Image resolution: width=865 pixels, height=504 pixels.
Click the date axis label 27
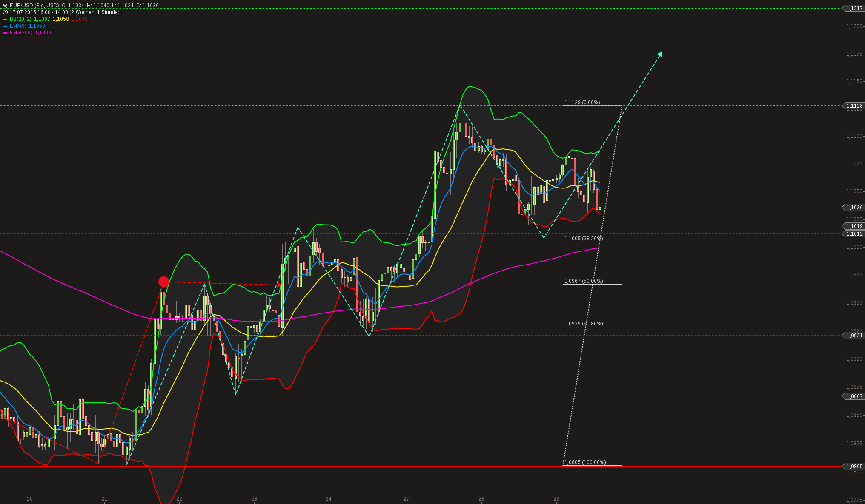[407, 499]
